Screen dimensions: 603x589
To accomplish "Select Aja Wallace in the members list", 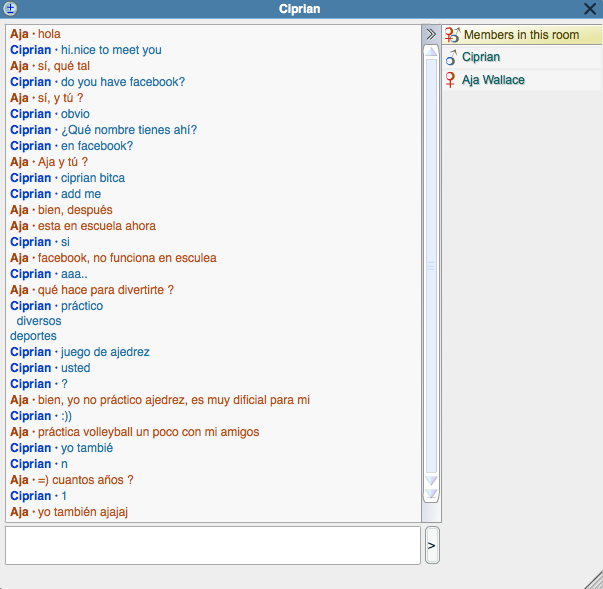I will click(x=493, y=80).
